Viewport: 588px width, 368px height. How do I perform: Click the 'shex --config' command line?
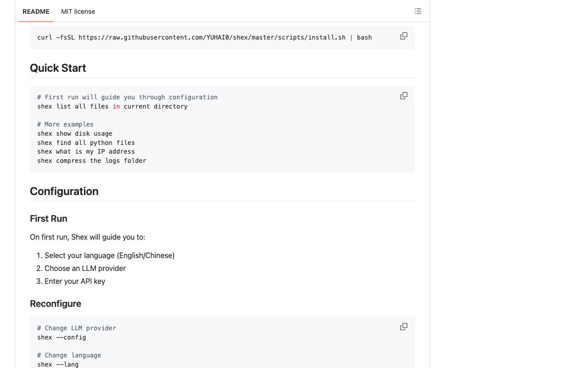coord(62,337)
